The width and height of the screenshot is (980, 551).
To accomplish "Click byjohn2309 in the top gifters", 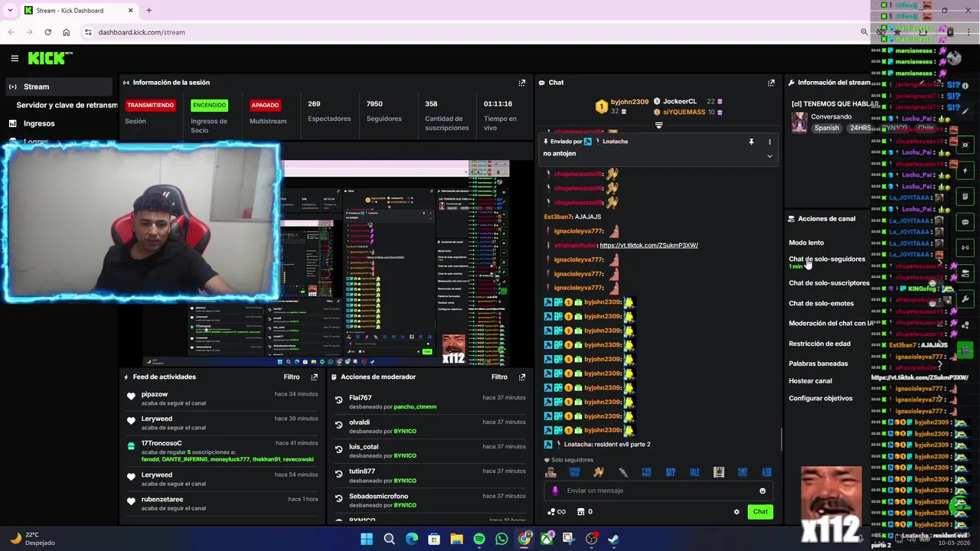I will 629,102.
